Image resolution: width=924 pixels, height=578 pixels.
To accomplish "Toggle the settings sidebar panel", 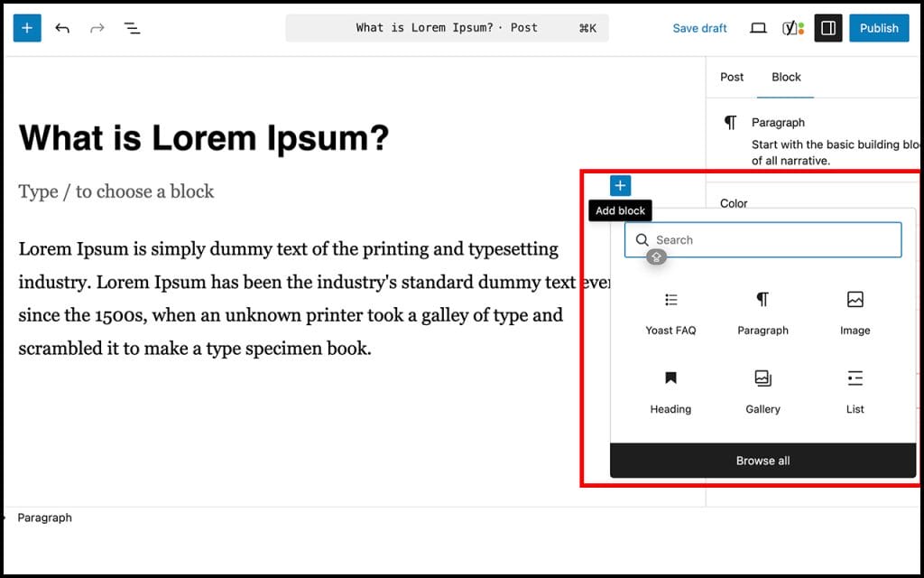I will (827, 28).
